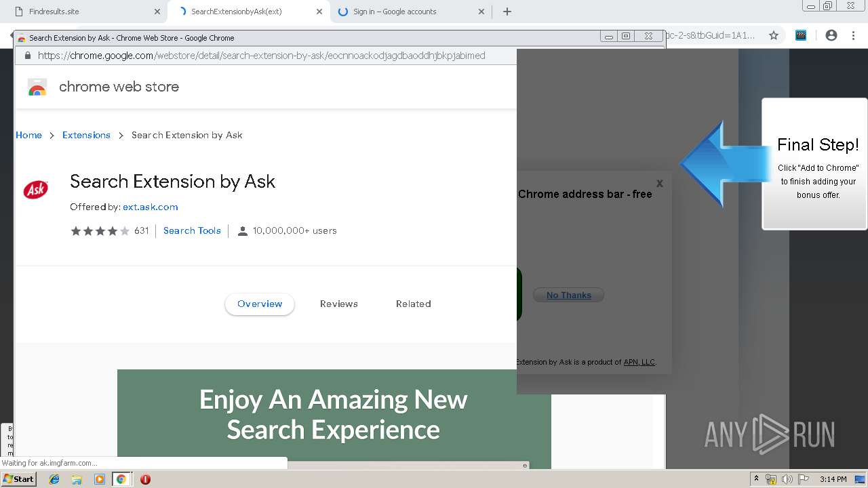The width and height of the screenshot is (868, 488).
Task: Close the Chrome Web Store popup window
Action: click(x=649, y=37)
